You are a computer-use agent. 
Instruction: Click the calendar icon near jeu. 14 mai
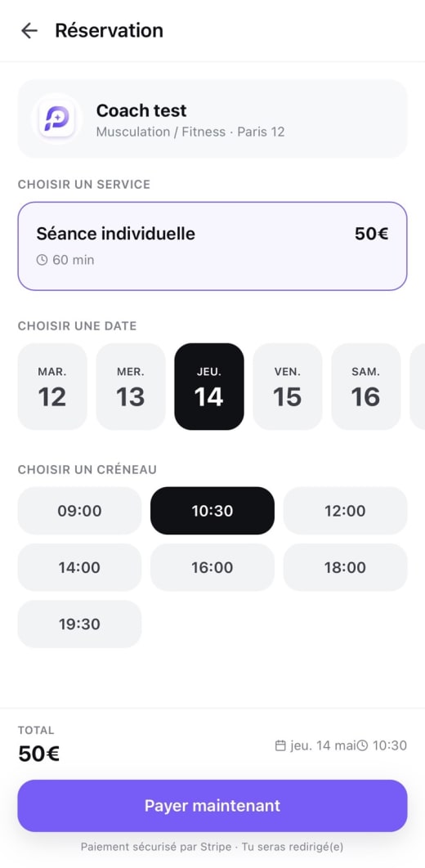(280, 745)
